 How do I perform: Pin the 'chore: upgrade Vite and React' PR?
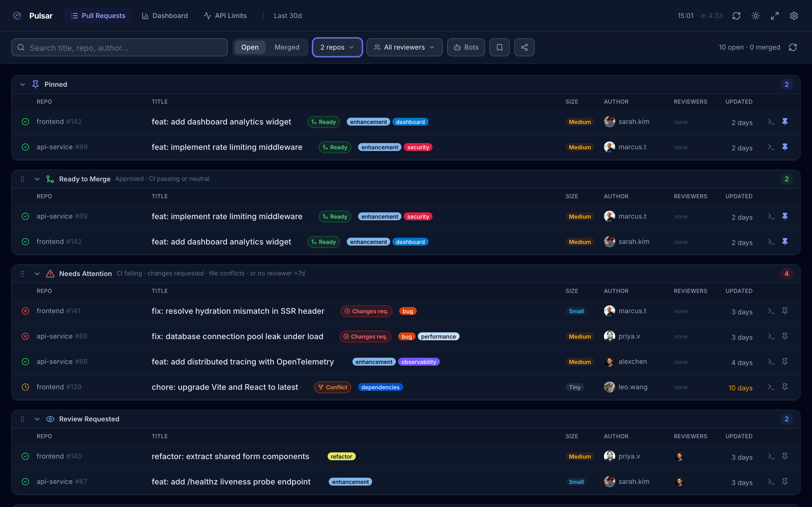pos(785,387)
